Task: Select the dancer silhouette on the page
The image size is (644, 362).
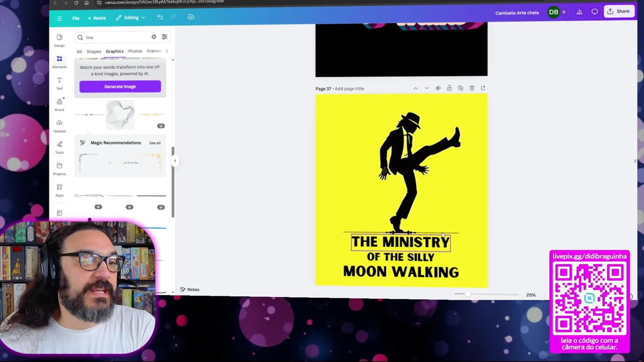Action: 419,172
